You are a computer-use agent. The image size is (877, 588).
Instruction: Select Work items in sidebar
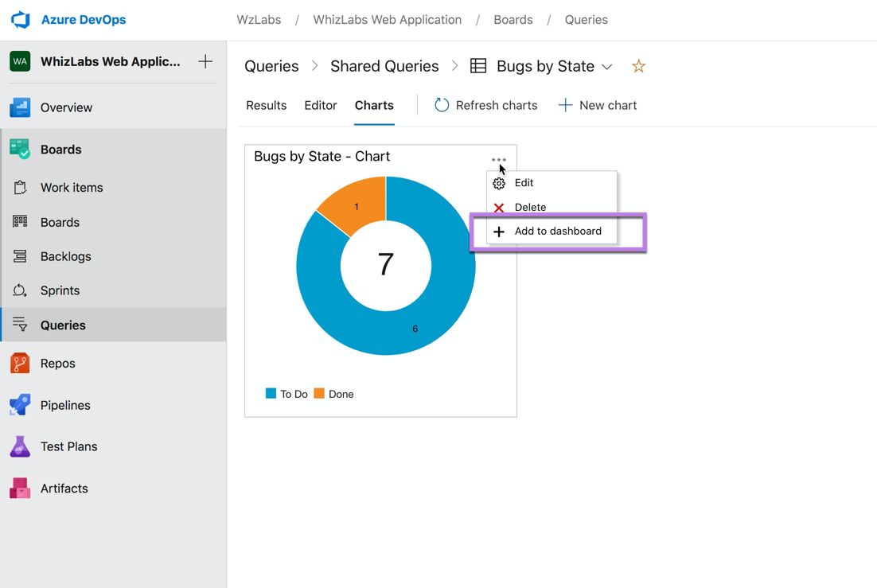(72, 188)
